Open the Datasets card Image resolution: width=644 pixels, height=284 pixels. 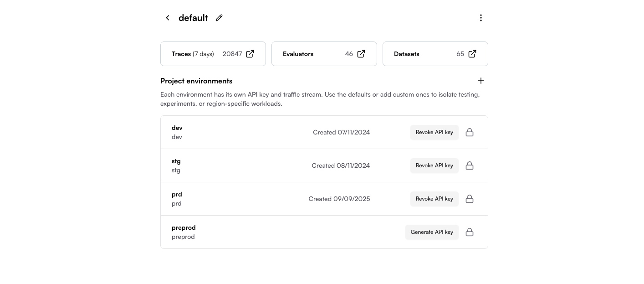(435, 54)
